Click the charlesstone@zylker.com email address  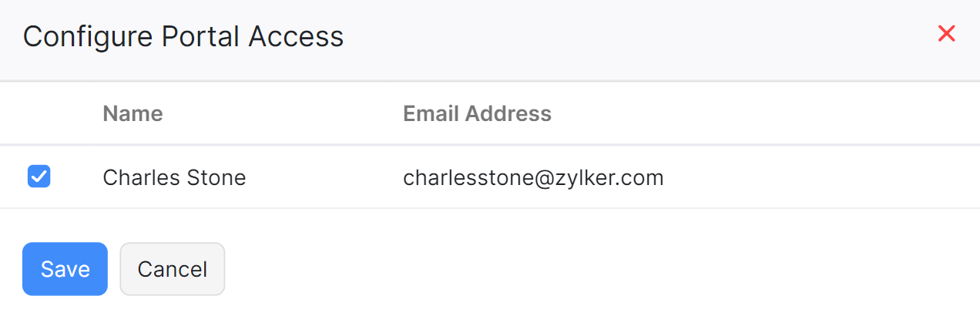coord(533,178)
